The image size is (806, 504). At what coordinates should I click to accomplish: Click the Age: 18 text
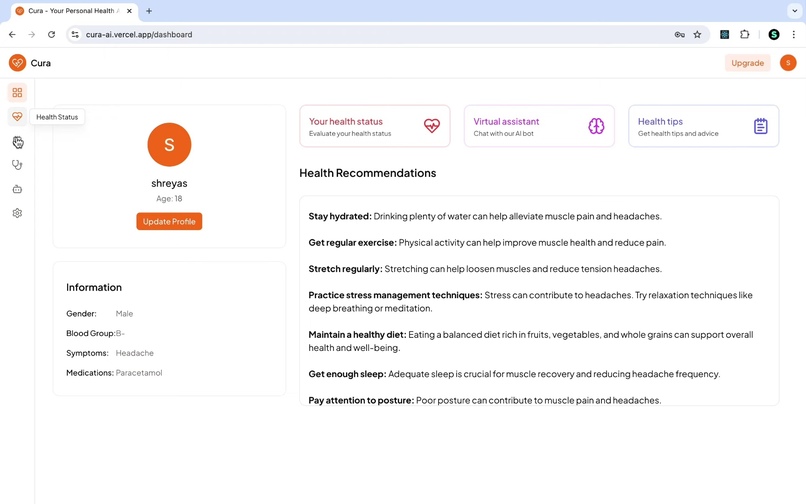(169, 199)
